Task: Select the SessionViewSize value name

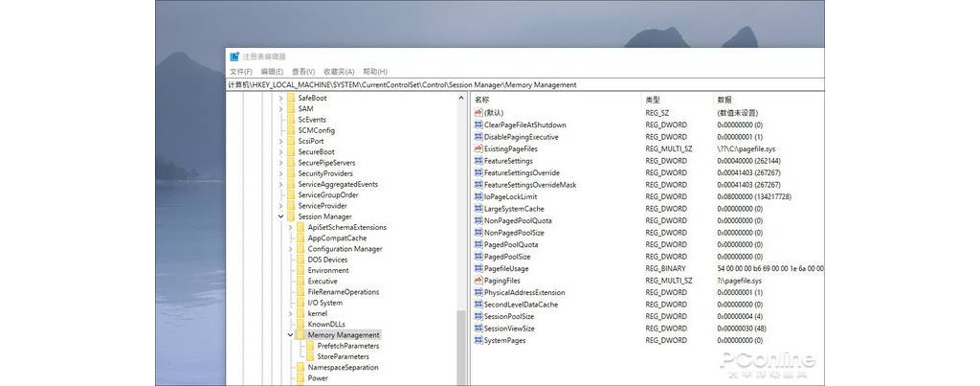Action: point(509,329)
